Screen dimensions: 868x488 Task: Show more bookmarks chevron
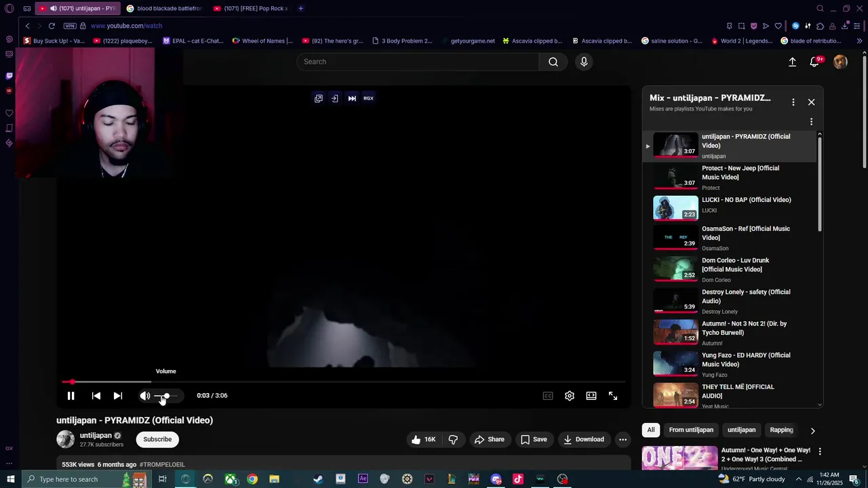pyautogui.click(x=859, y=41)
